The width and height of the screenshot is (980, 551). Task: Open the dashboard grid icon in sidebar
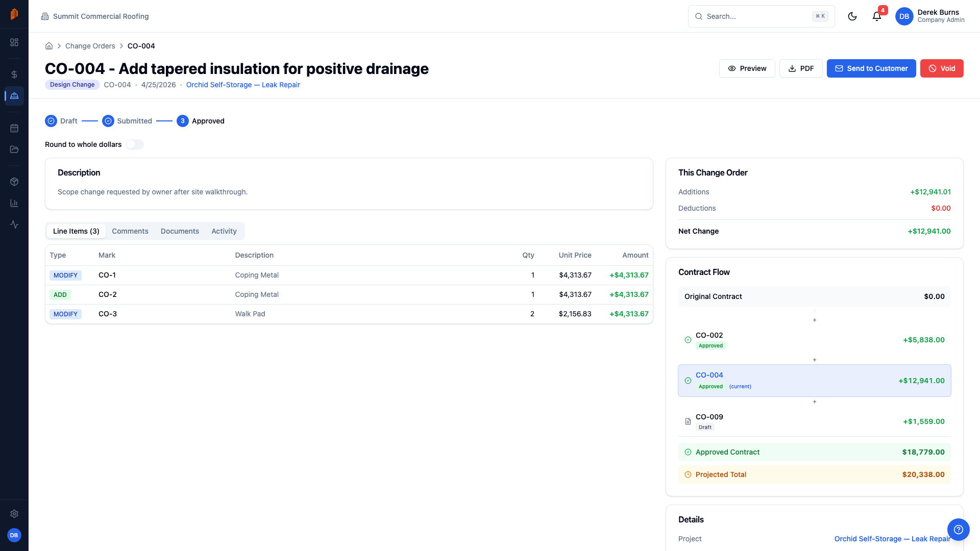(14, 42)
